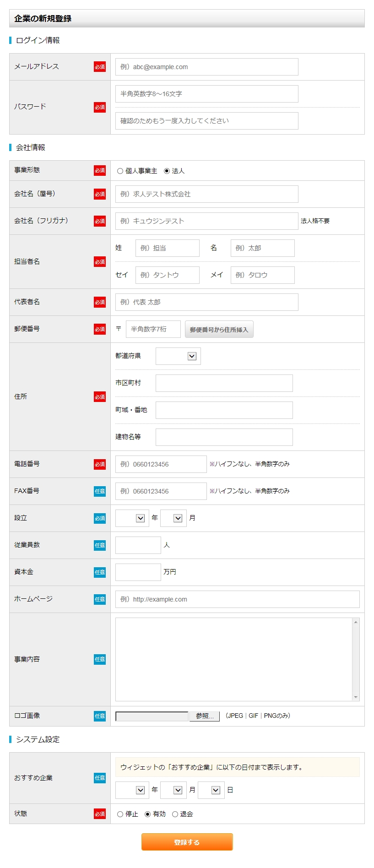Viewport: 374px width, 868px height.
Task: Set status to 退会
Action: 175,814
